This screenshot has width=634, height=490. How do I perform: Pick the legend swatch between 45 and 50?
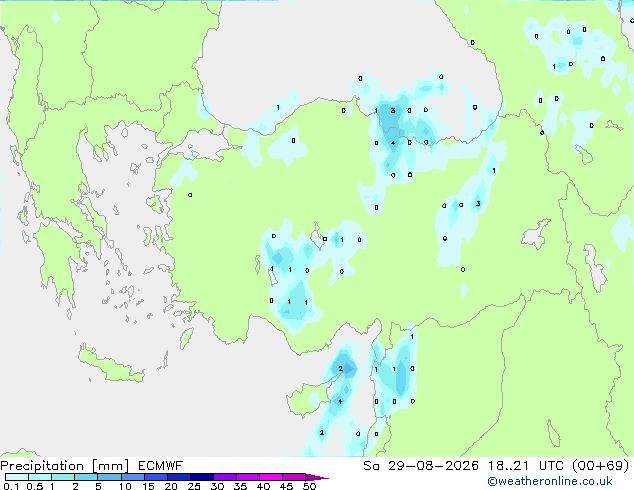click(x=294, y=477)
